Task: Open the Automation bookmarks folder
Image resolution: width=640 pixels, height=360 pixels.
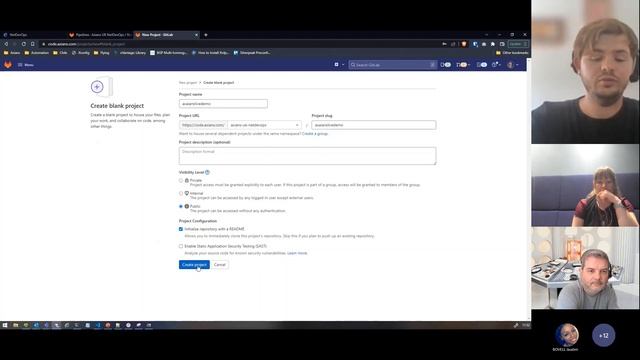Action: coord(36,53)
